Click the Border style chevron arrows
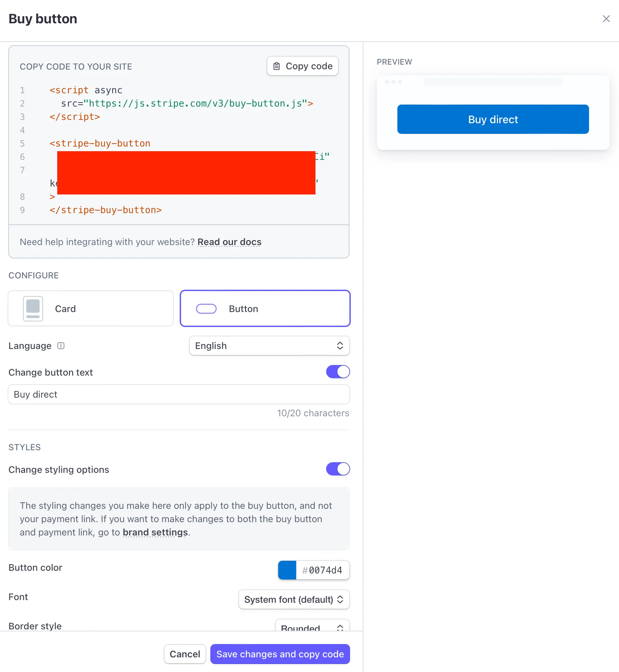 click(340, 627)
